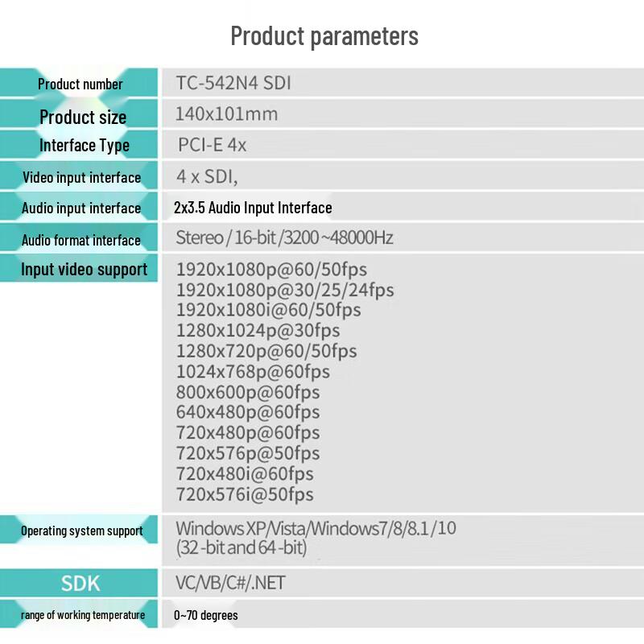Image resolution: width=644 pixels, height=644 pixels.
Task: Click the teal SDK label
Action: (80, 583)
